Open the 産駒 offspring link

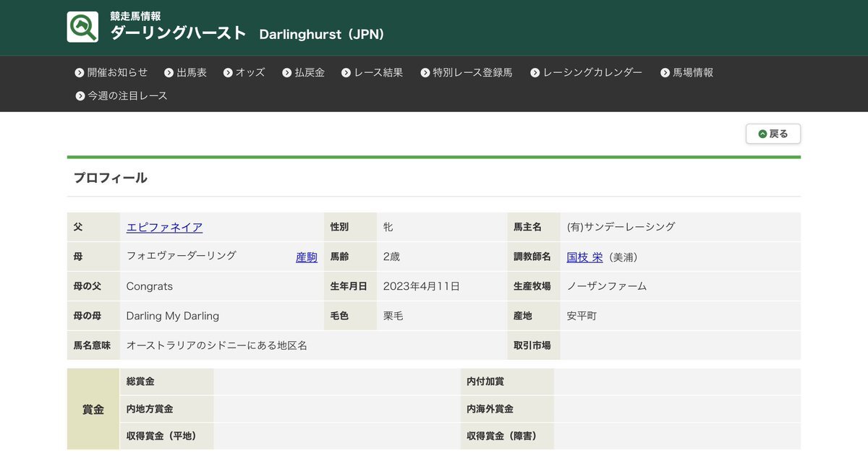coord(307,257)
